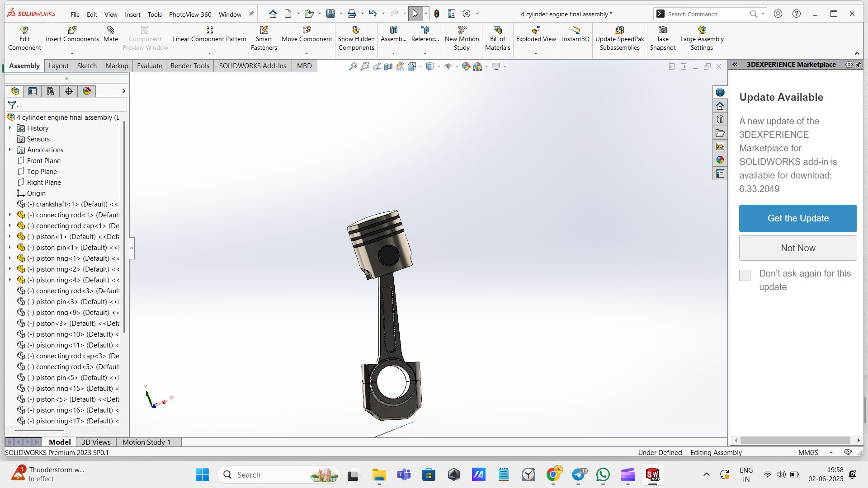
Task: Select Smart Fasteners icon
Action: pos(264,30)
